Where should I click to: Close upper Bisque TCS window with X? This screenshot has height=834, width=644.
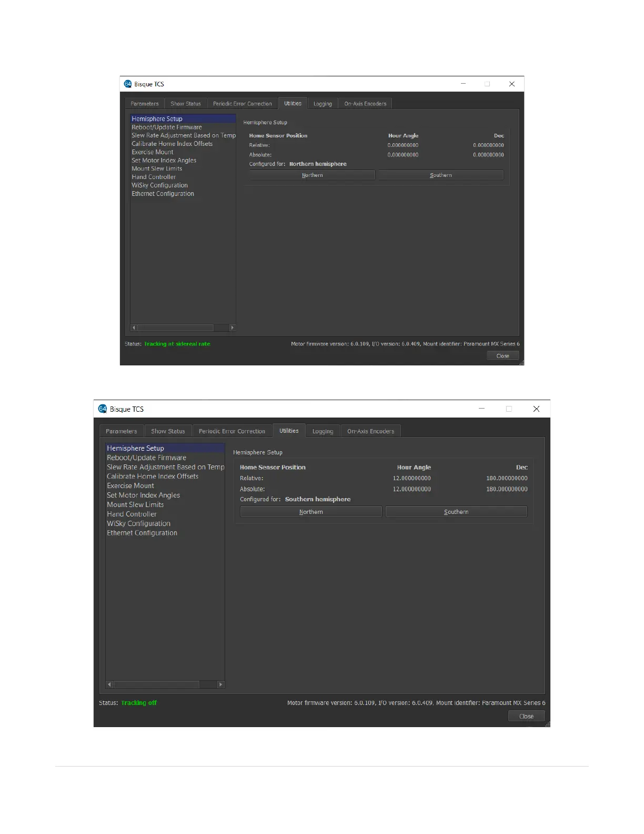pos(511,84)
